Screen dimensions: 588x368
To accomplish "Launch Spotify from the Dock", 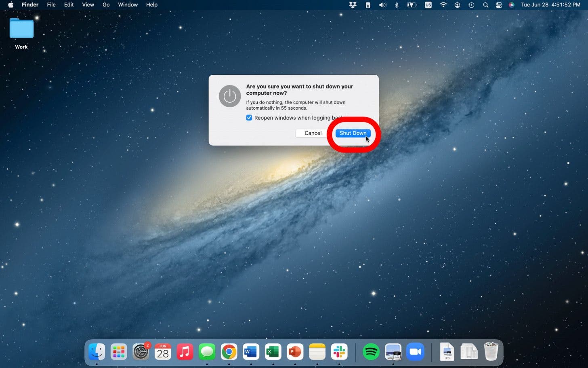I will pos(371,351).
